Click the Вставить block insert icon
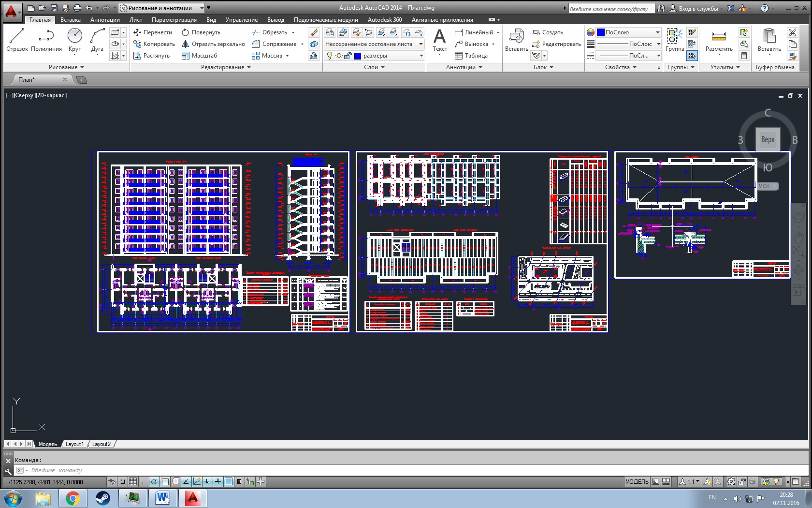 click(x=516, y=40)
